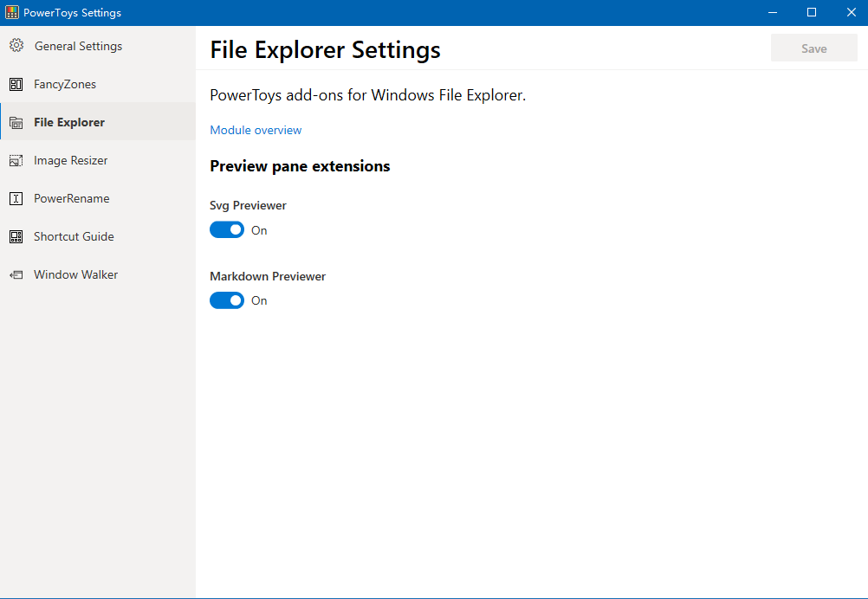The image size is (868, 599).
Task: Click the General Settings gear icon
Action: 16,46
